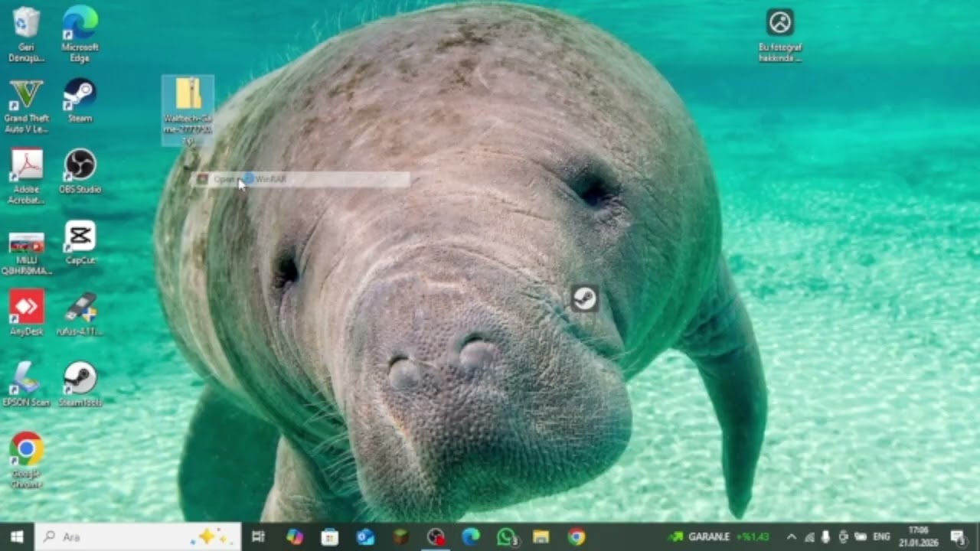The image size is (980, 551).
Task: Open Task View from the taskbar
Action: coord(258,537)
